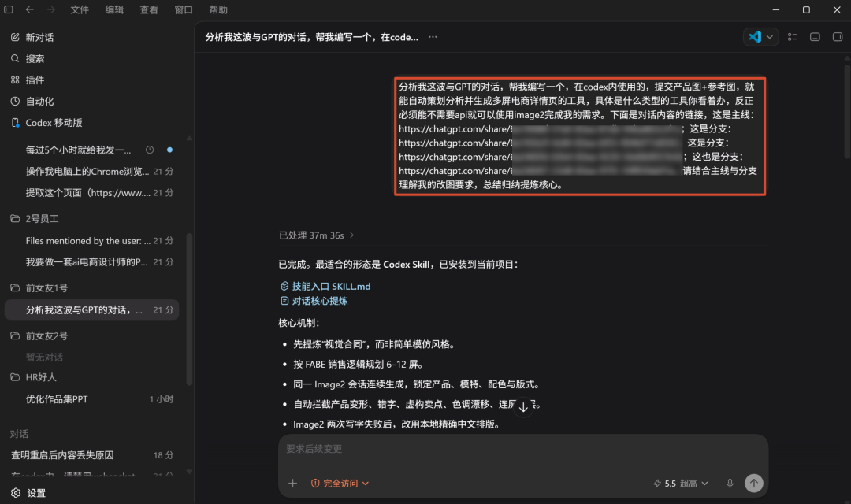This screenshot has width=851, height=504.
Task: Select thread 分析我这波与GPT的对话 in sidebar
Action: click(x=92, y=309)
